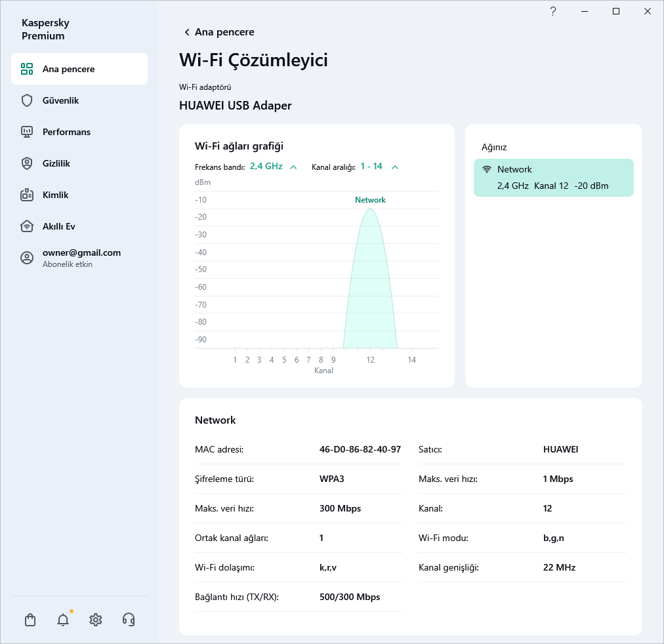Open the owner@gmail.com account entry
The image size is (664, 644).
coord(81,258)
